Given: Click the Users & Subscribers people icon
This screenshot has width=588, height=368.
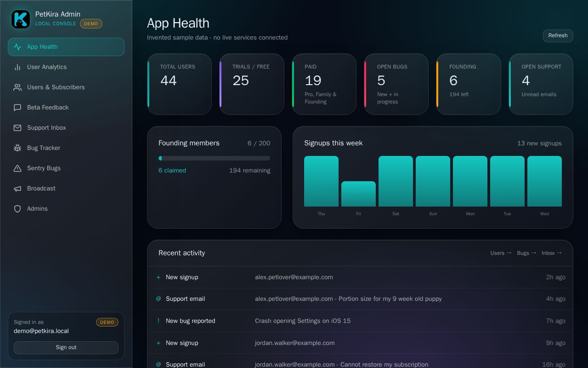Looking at the screenshot, I should [x=17, y=87].
